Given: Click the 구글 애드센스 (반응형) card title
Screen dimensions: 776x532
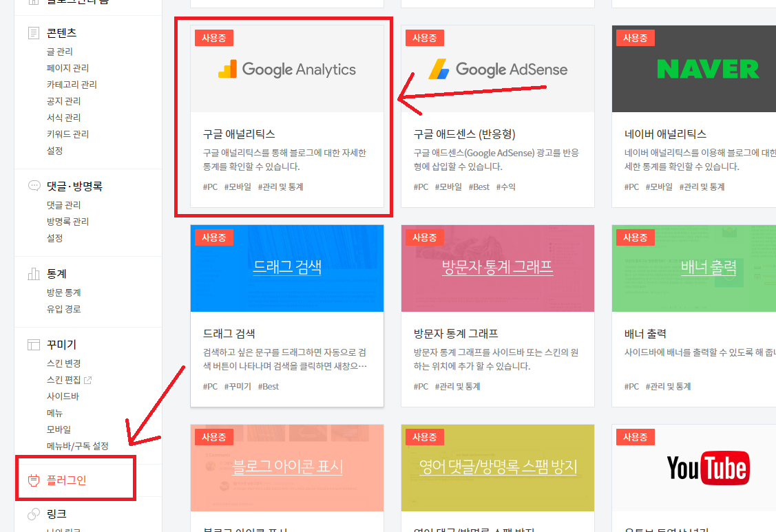Looking at the screenshot, I should pyautogui.click(x=464, y=134).
